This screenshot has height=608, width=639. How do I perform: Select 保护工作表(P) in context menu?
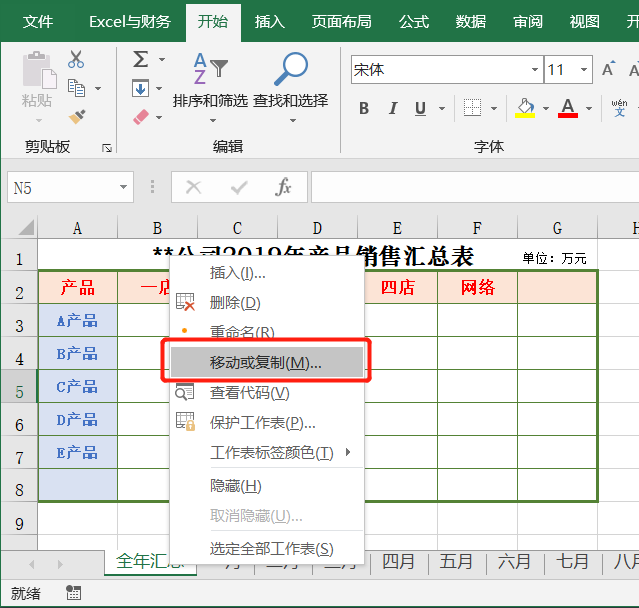[262, 423]
